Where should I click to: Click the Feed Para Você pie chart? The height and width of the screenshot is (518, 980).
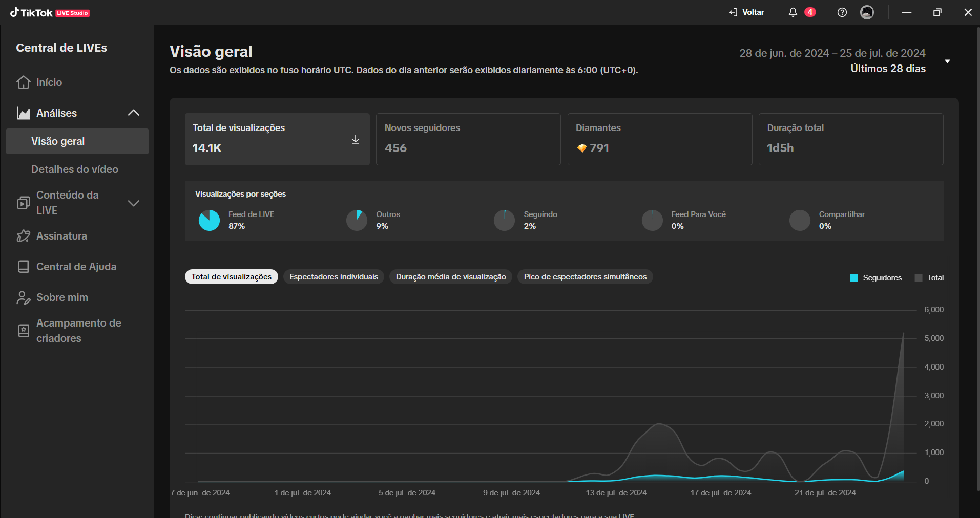[652, 220]
